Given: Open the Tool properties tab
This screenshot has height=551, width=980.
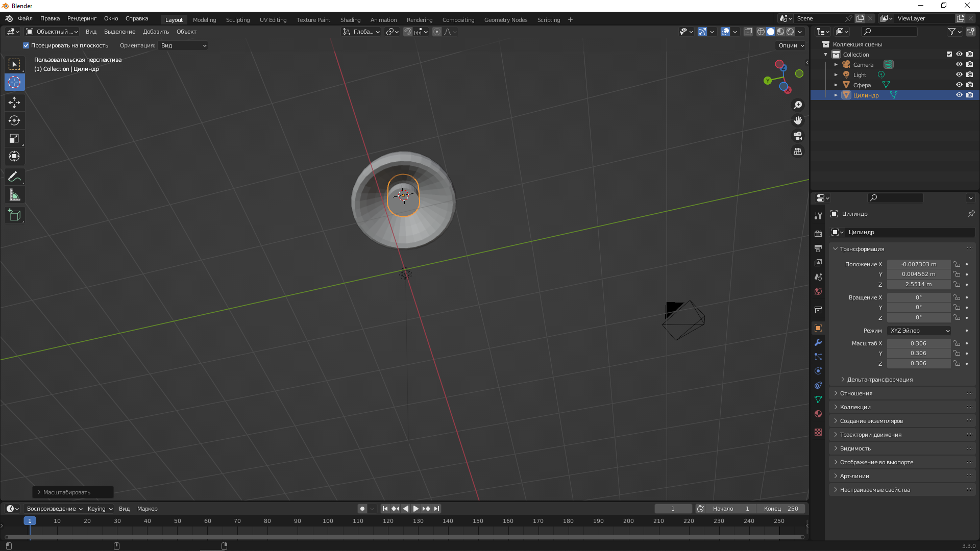Looking at the screenshot, I should click(818, 215).
